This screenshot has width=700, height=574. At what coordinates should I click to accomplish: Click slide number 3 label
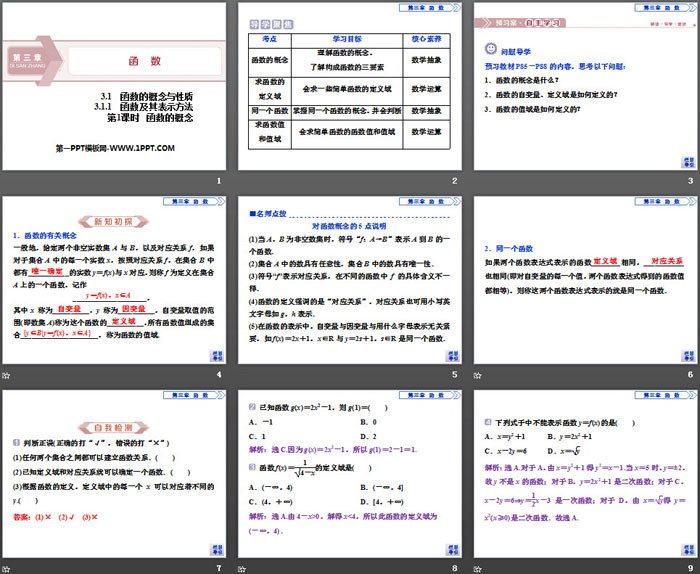coord(690,181)
